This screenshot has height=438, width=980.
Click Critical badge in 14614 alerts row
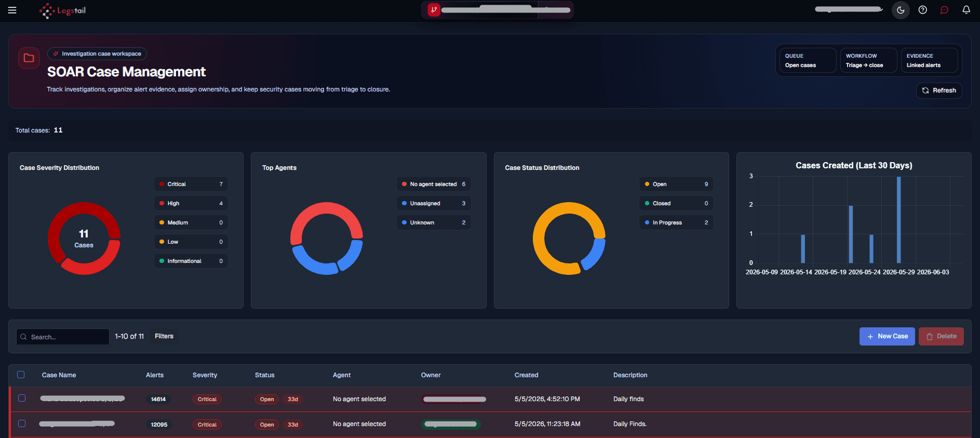(207, 399)
